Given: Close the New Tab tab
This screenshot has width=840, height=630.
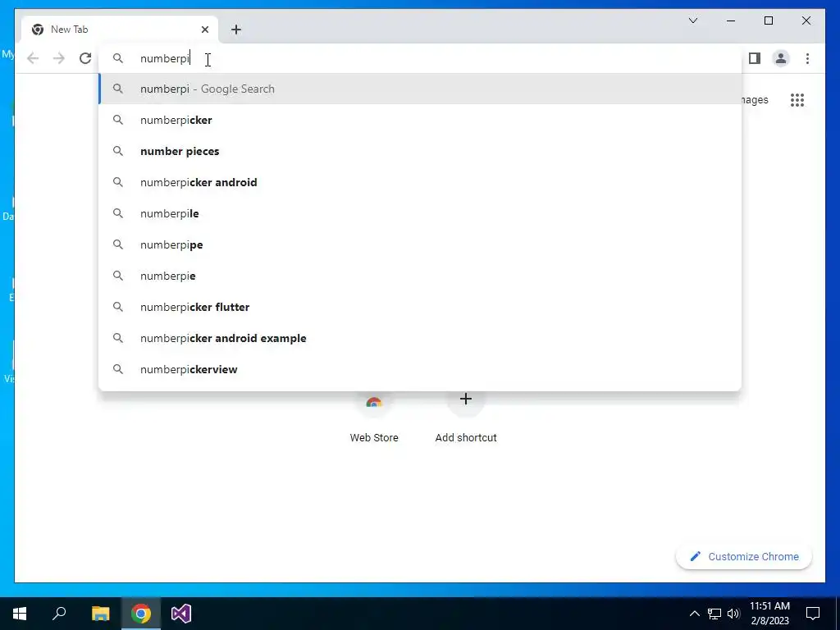Looking at the screenshot, I should tap(204, 30).
